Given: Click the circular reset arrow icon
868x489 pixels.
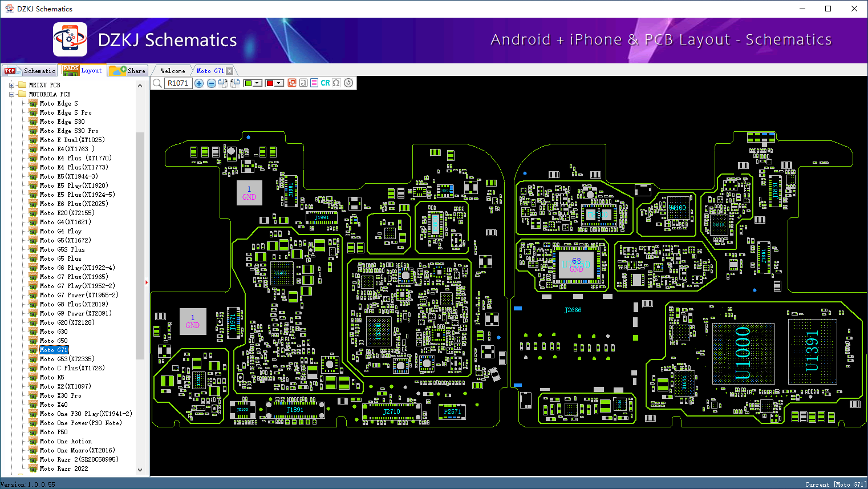Looking at the screenshot, I should pyautogui.click(x=348, y=83).
